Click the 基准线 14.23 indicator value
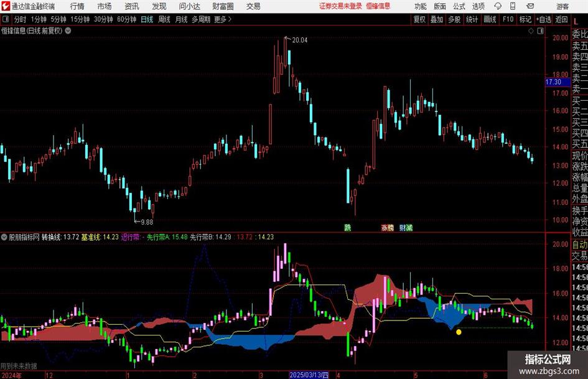Viewport: 588px width, 379px height. tap(100, 237)
